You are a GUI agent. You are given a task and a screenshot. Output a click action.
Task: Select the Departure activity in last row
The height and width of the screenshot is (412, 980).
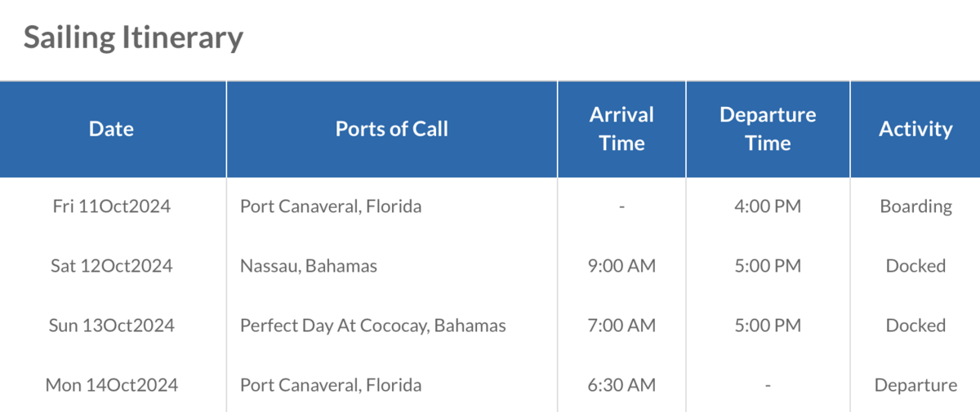[x=915, y=385]
